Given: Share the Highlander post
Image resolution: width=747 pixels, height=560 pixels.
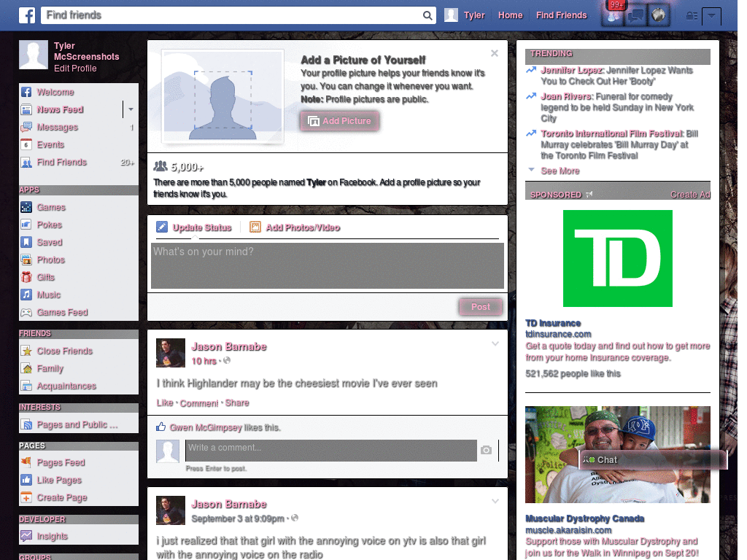Looking at the screenshot, I should pos(237,402).
